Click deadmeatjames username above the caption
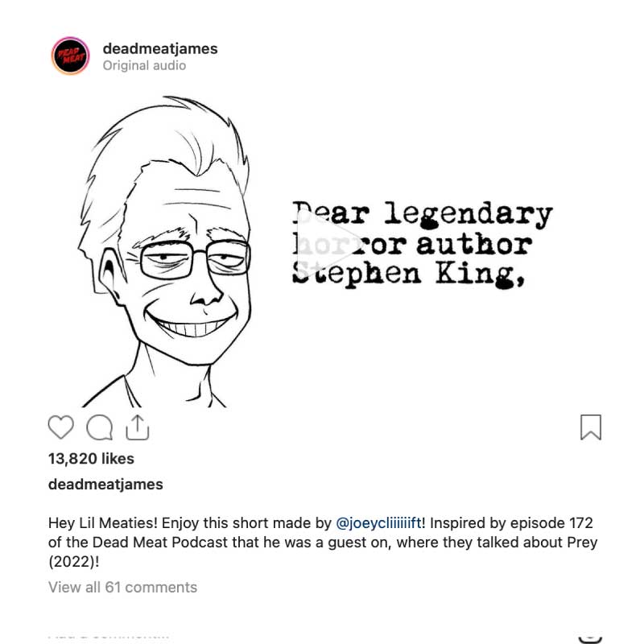 (105, 485)
